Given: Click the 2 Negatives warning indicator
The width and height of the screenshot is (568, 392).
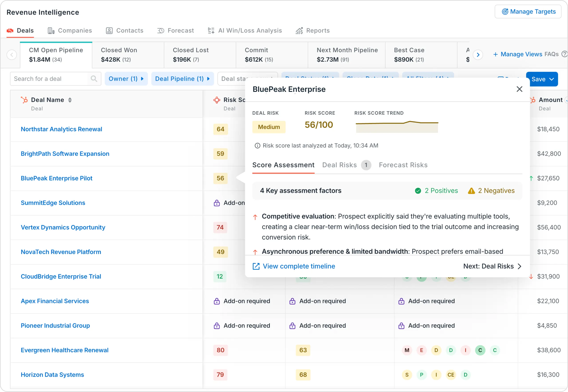Looking at the screenshot, I should (491, 191).
